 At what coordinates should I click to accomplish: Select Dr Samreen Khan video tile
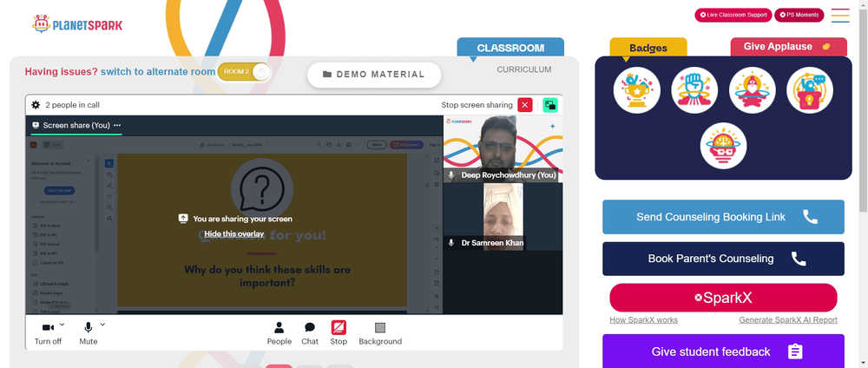coord(503,216)
